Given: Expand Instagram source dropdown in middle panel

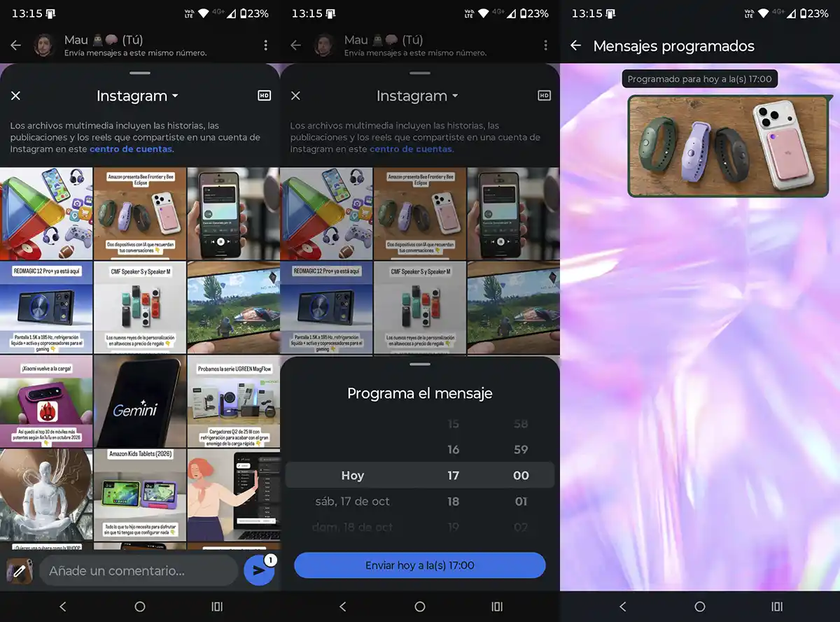Looking at the screenshot, I should (x=417, y=96).
